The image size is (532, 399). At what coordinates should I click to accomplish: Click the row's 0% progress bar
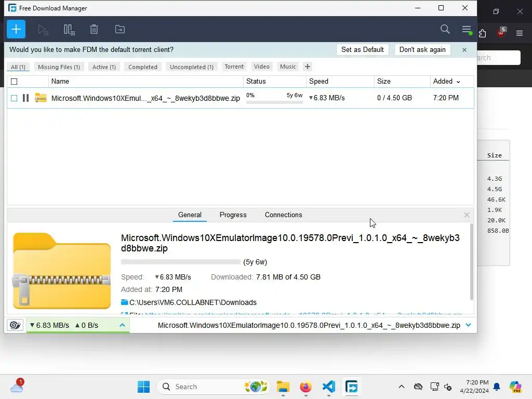pyautogui.click(x=274, y=102)
